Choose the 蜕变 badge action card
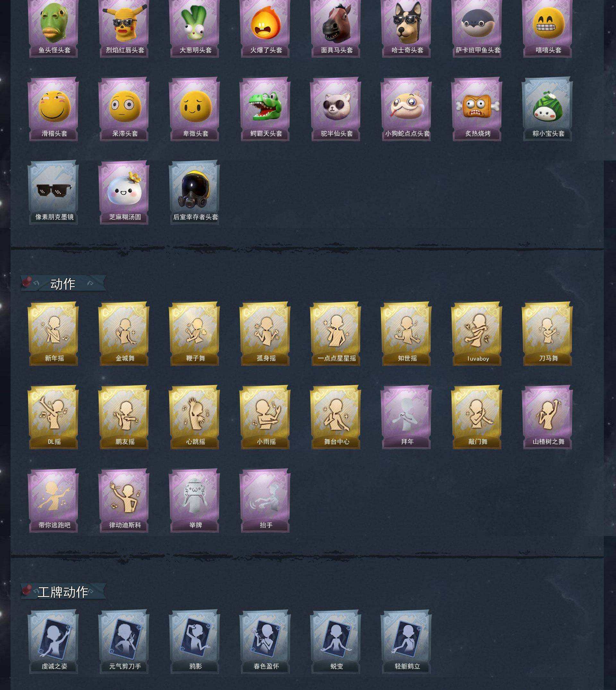 [336, 642]
